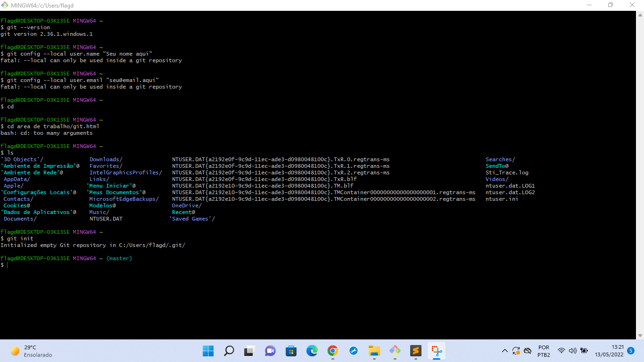The image size is (644, 362).
Task: Click the MINGW64:/c/Users/flagd window title
Action: pyautogui.click(x=42, y=6)
